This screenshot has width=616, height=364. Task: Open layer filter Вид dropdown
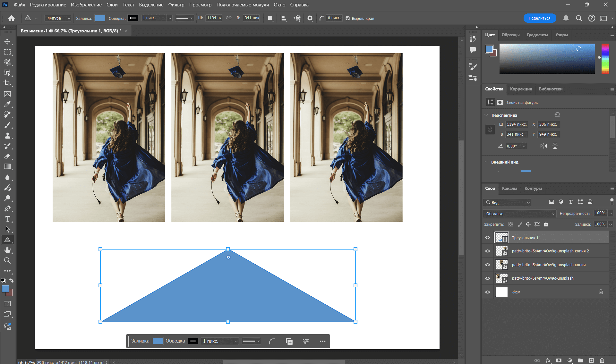coord(507,202)
